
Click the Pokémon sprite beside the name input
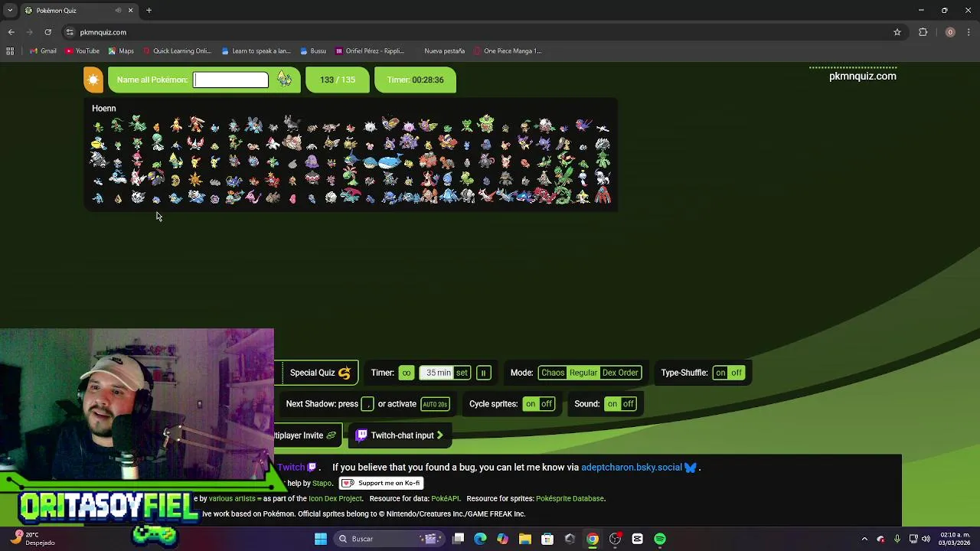(x=284, y=79)
